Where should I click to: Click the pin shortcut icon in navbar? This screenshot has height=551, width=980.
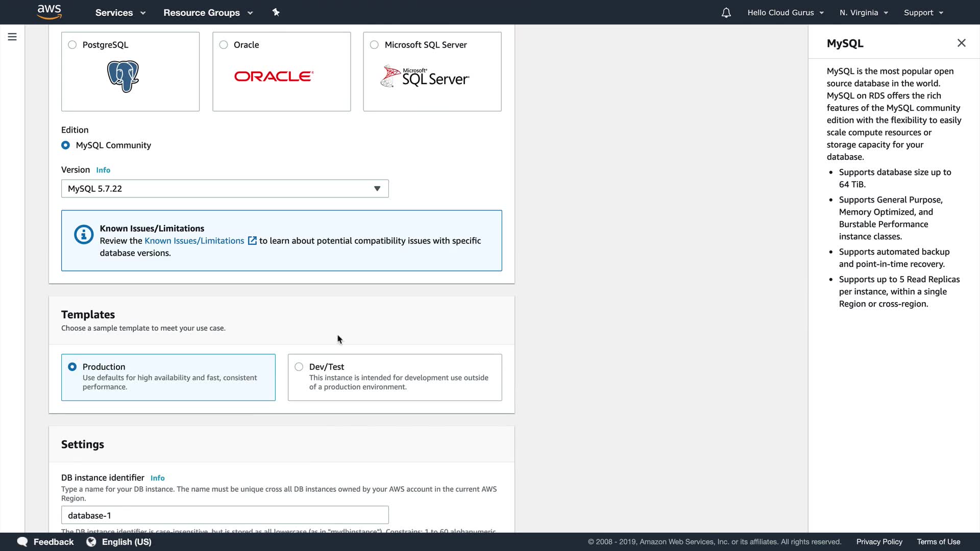point(276,12)
